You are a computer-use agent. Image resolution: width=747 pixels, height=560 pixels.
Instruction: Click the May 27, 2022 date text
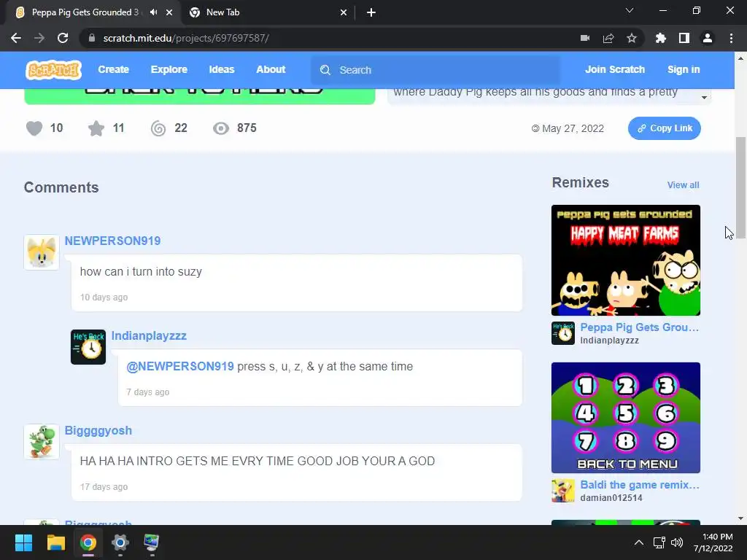tap(573, 128)
